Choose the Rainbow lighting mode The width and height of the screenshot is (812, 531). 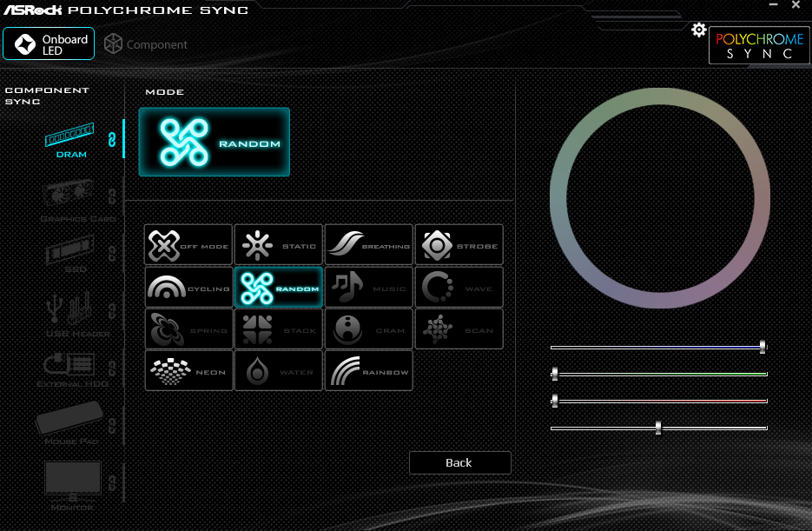click(368, 371)
